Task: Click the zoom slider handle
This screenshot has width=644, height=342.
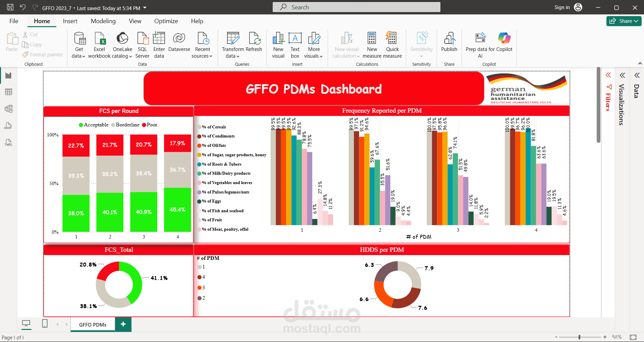Action: tap(579, 337)
